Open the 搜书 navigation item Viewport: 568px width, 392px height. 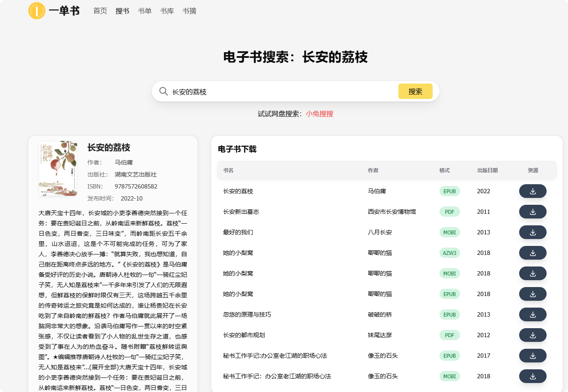(x=123, y=11)
